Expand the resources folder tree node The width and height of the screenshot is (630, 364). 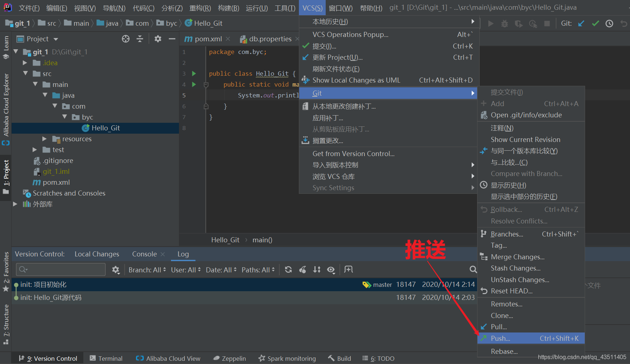[45, 139]
